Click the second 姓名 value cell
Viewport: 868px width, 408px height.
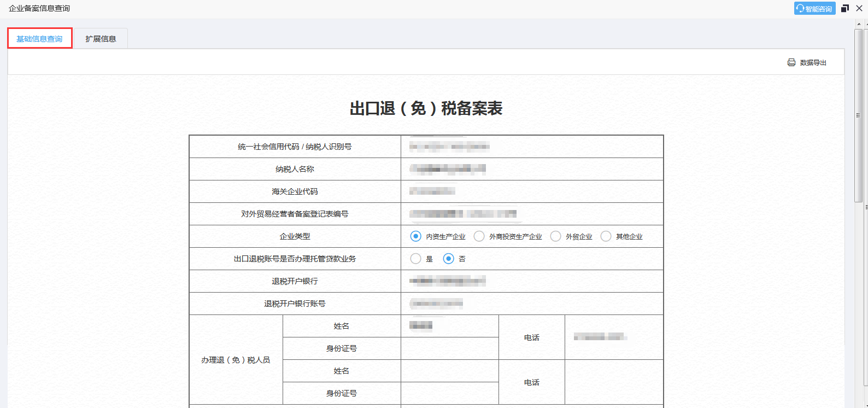[x=449, y=371]
